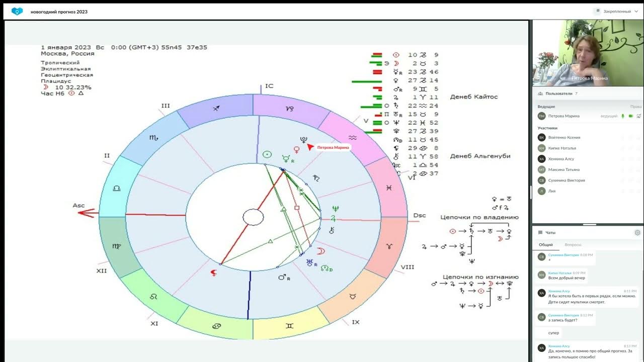Switch to the Общий chat tab
The image size is (644, 362).
546,245
